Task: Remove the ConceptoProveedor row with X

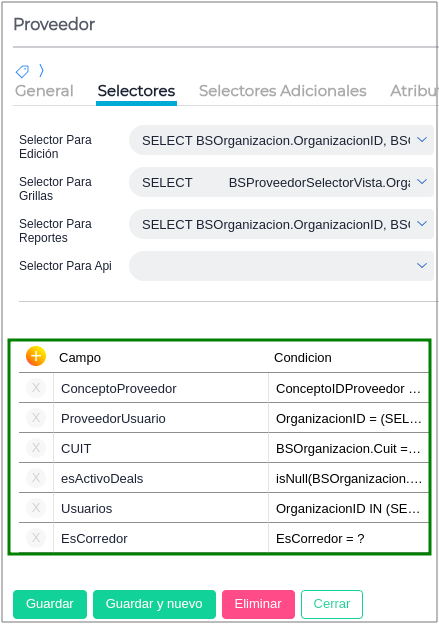Action: [x=36, y=388]
